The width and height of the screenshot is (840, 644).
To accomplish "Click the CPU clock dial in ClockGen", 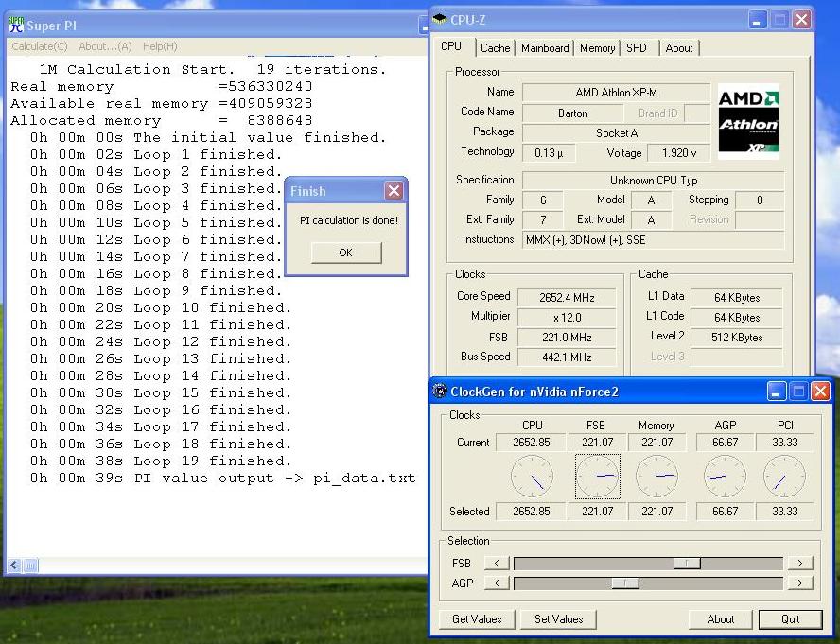I will 532,476.
